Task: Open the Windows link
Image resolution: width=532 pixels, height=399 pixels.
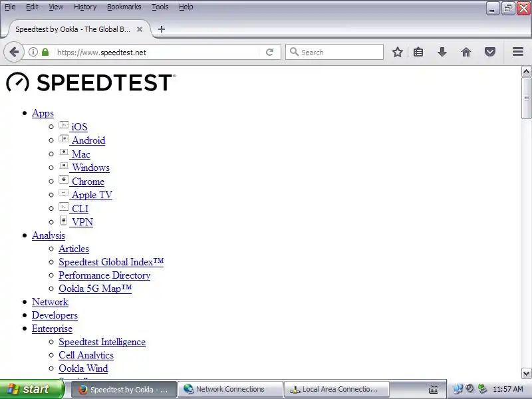Action: pos(91,168)
